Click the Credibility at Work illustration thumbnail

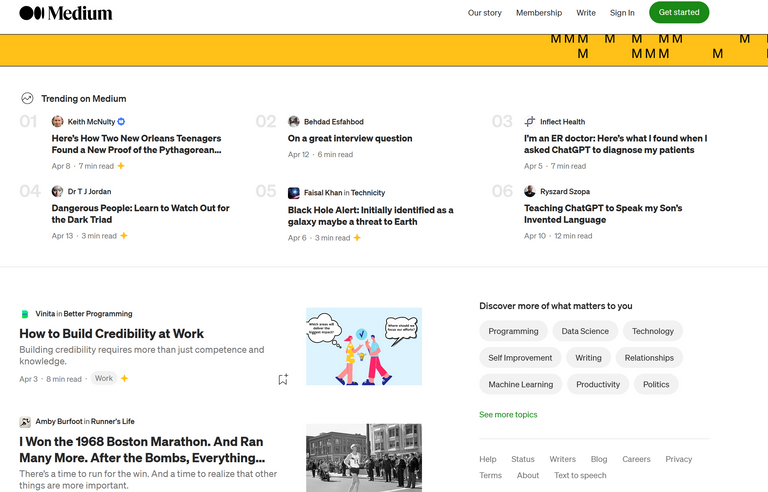[364, 346]
